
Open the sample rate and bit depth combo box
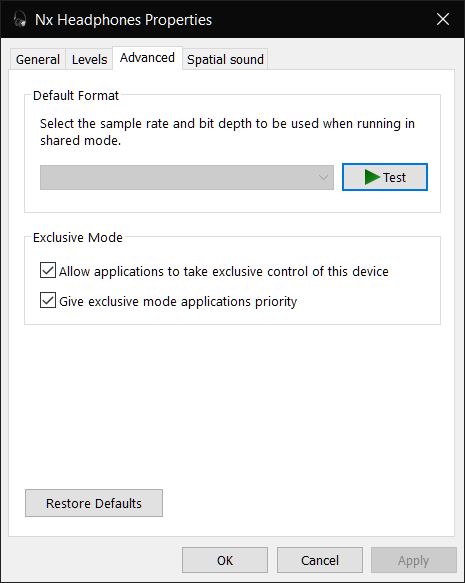pos(187,177)
